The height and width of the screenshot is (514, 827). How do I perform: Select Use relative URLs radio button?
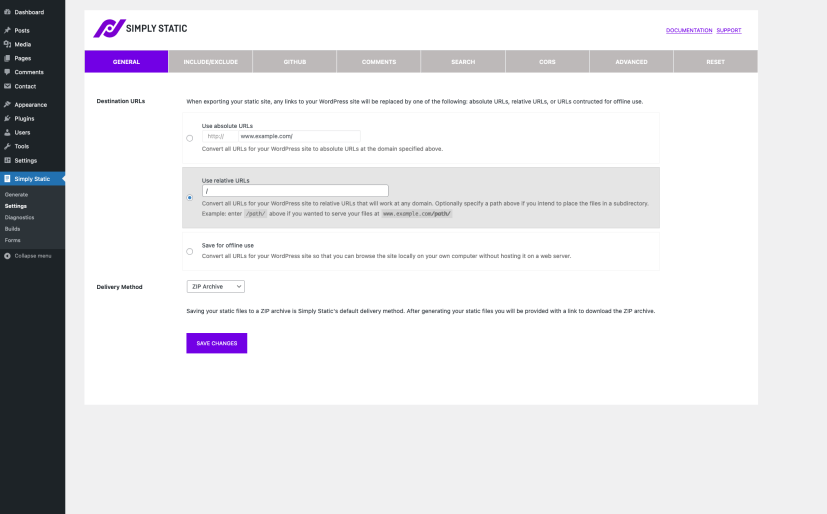click(190, 197)
